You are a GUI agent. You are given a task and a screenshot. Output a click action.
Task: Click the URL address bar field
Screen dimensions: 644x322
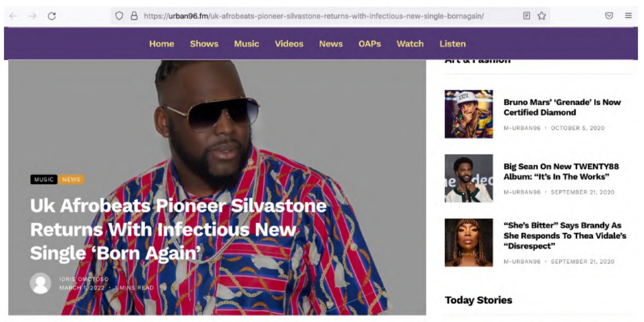pyautogui.click(x=314, y=16)
